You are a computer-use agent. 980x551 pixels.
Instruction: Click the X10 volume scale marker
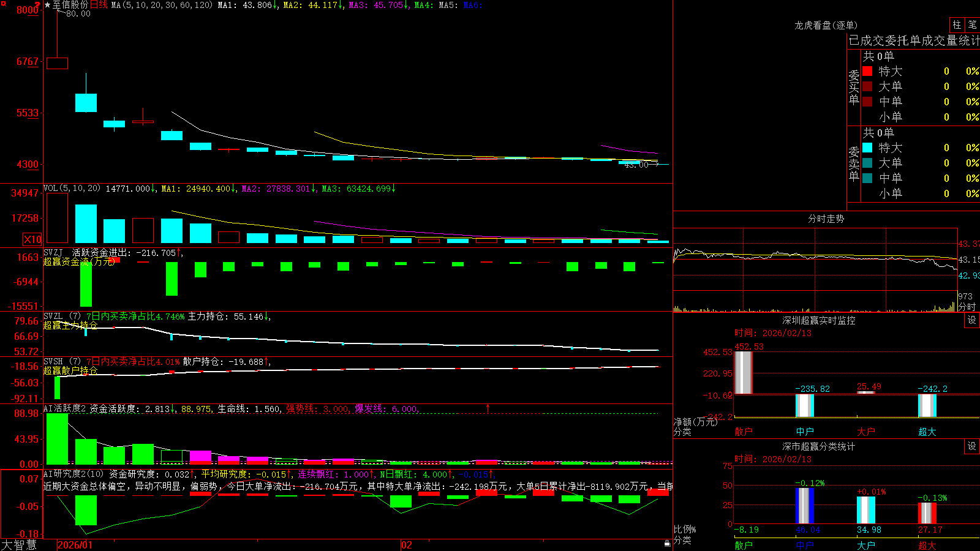32,239
